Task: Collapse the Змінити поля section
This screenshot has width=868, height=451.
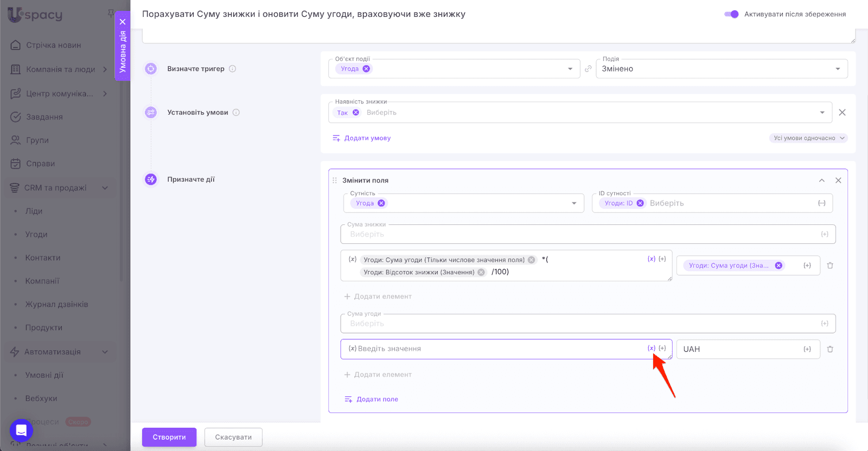Action: tap(821, 181)
